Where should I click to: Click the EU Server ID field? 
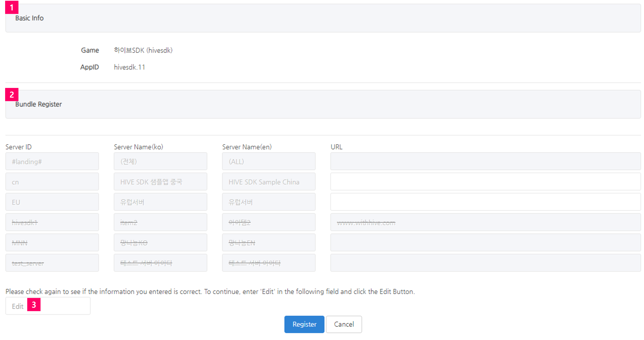tap(52, 202)
